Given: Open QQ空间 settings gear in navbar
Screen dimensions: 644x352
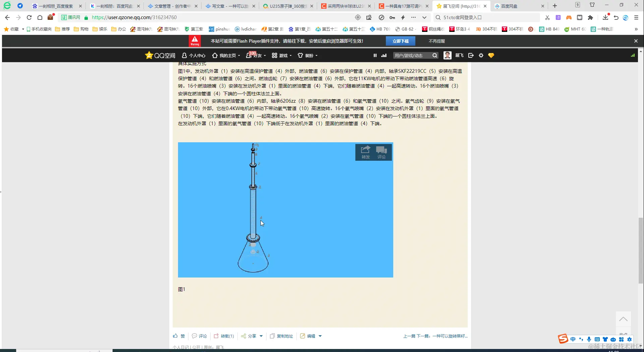Looking at the screenshot, I should (481, 55).
